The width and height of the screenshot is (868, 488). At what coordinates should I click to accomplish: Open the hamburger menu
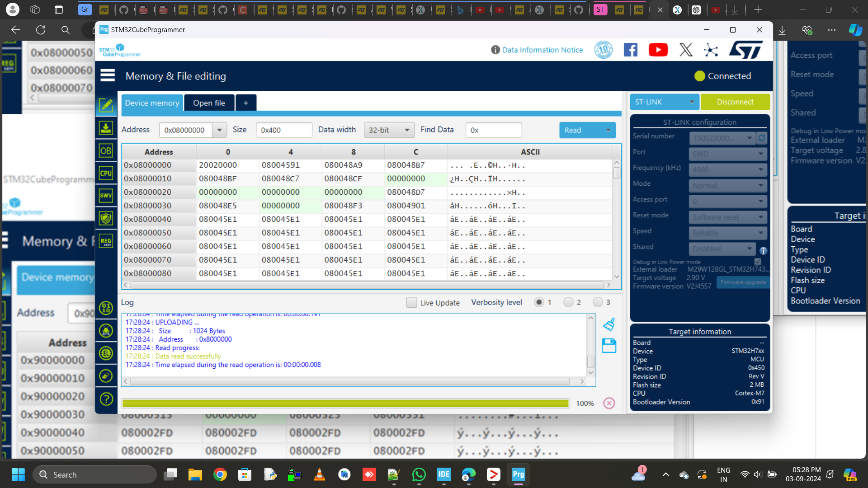click(107, 75)
